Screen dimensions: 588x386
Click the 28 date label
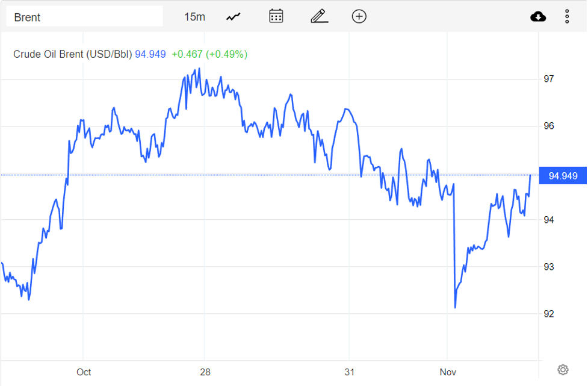click(205, 372)
